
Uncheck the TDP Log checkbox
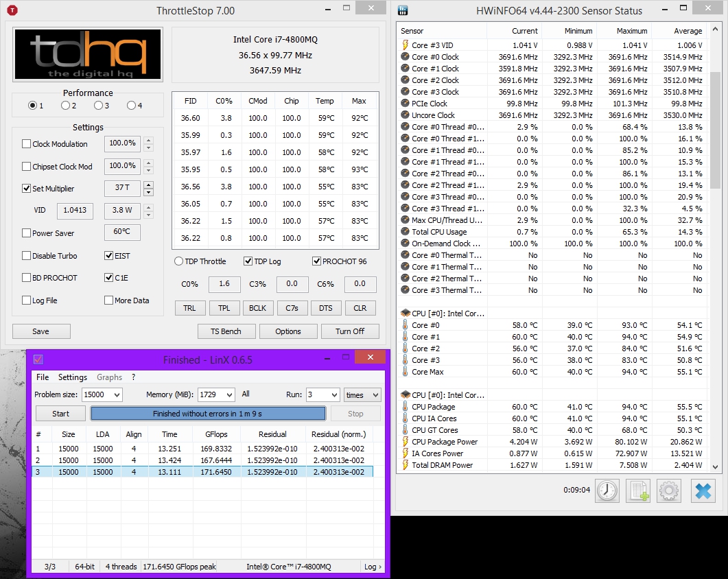click(248, 261)
